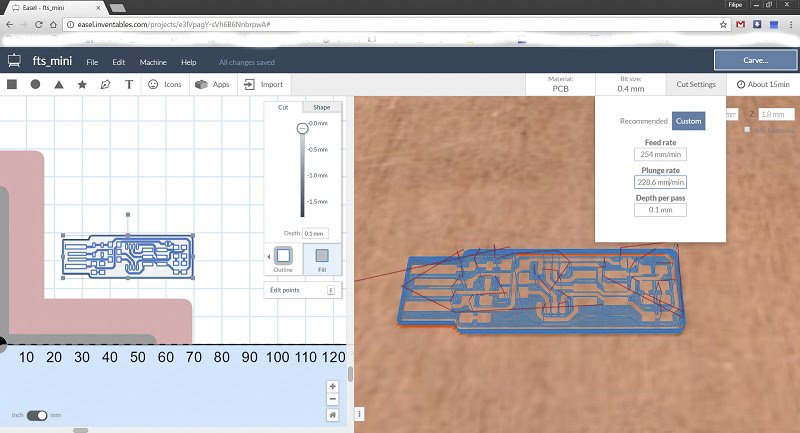Select the pen drawing tool

point(106,84)
